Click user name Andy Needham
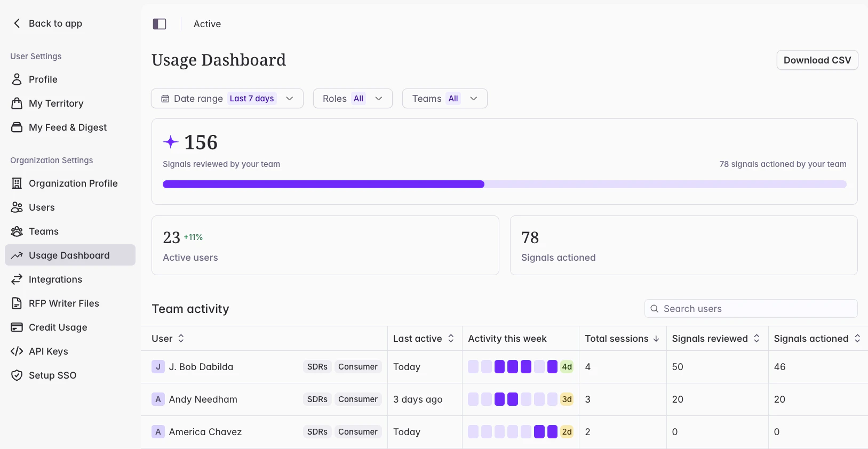868x449 pixels. point(203,399)
